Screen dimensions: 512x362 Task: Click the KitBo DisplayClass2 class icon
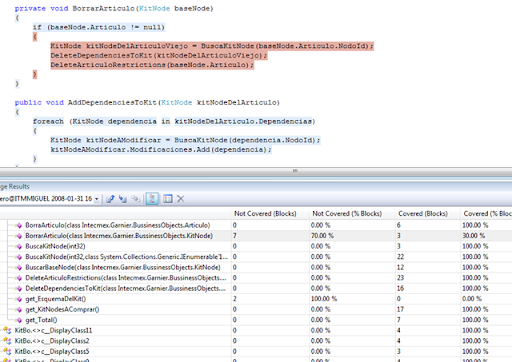pyautogui.click(x=7, y=341)
